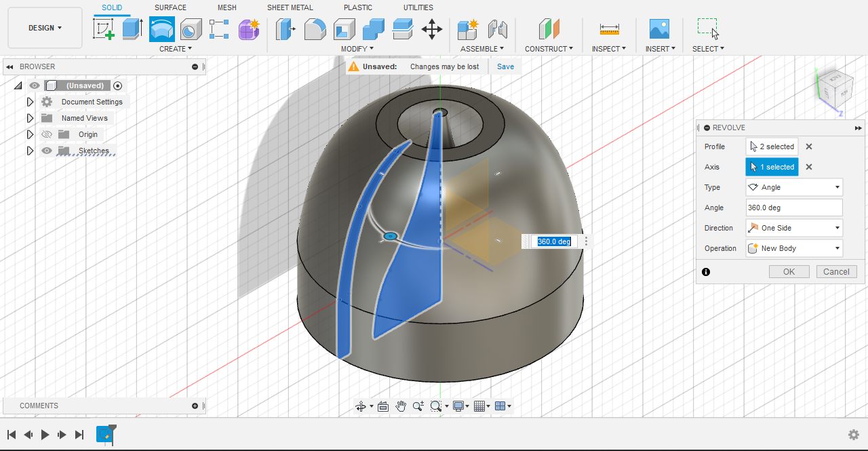Open timeline settings gear
The height and width of the screenshot is (451, 868).
click(854, 435)
